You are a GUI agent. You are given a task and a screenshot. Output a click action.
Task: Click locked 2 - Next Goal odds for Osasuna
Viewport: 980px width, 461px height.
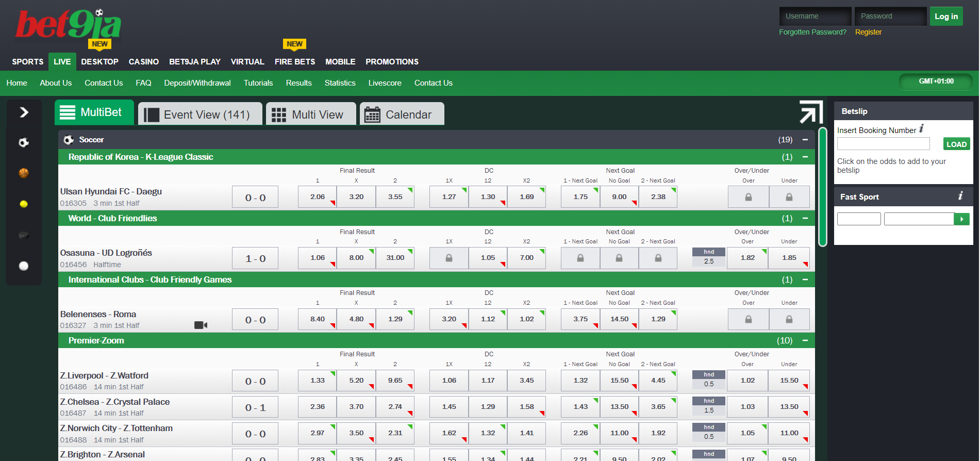coord(658,258)
